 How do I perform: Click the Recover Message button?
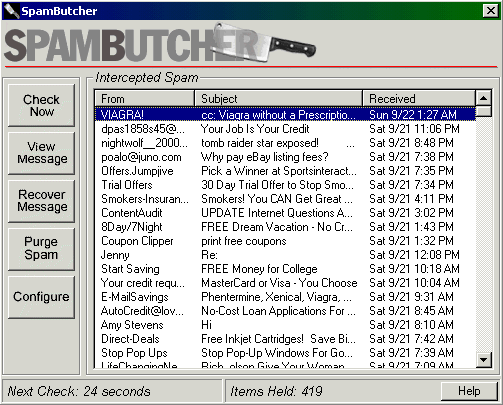(41, 201)
